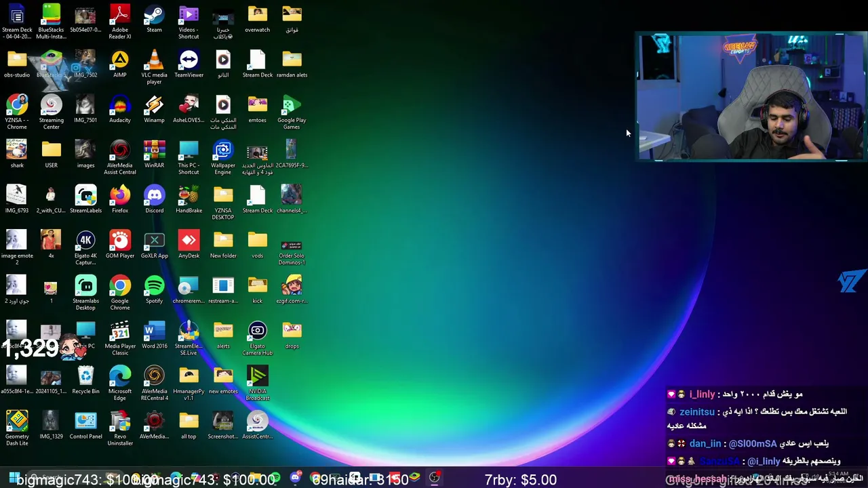The image size is (868, 488).
Task: Open Adobe Reader XI shortcut
Action: pyautogui.click(x=120, y=22)
